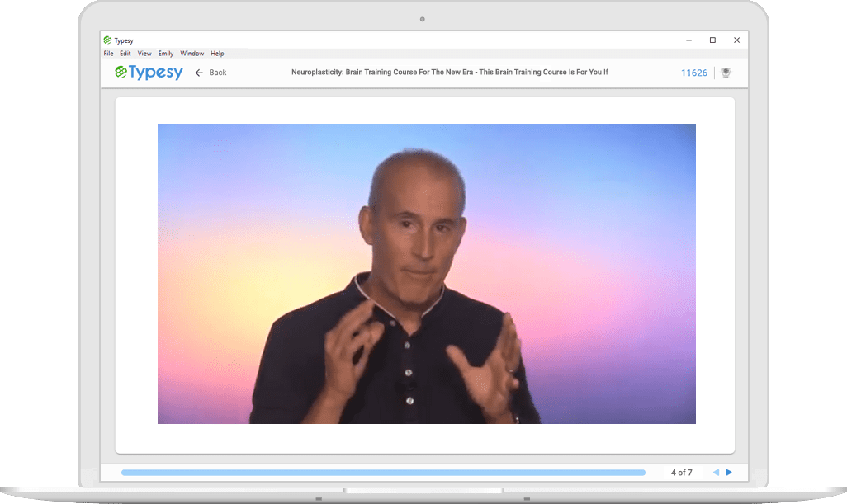The image size is (847, 504).
Task: Open the Edit menu
Action: click(x=125, y=54)
